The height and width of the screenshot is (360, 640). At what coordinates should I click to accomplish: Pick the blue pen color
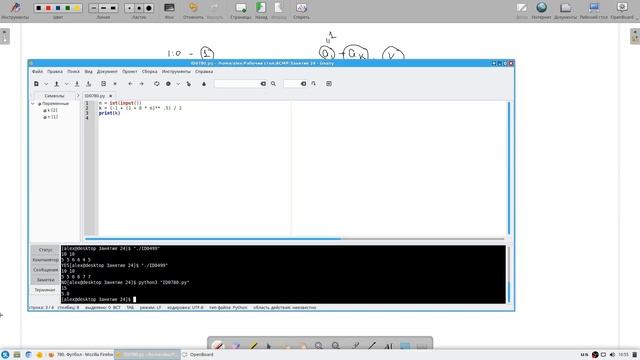pyautogui.click(x=58, y=8)
